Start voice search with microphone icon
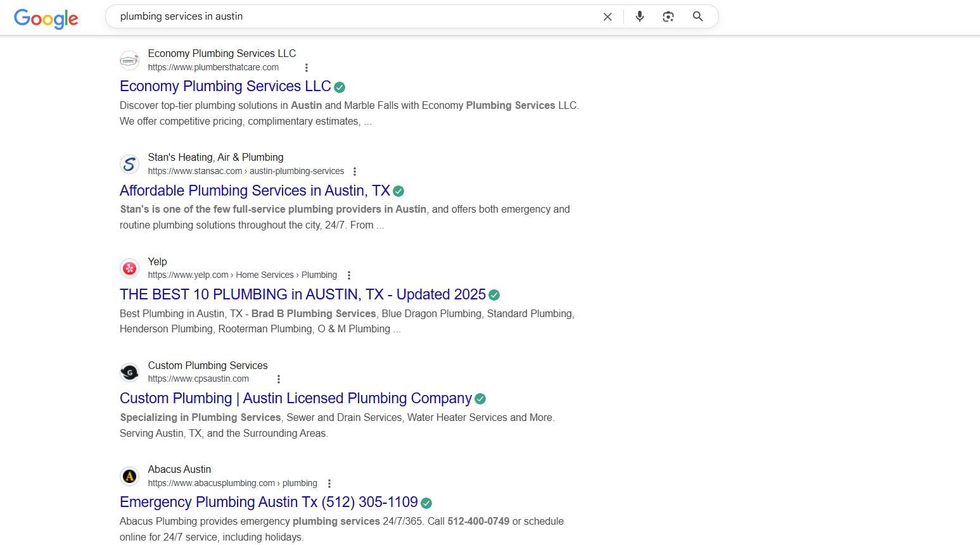Viewport: 980px width, 545px height. 640,16
